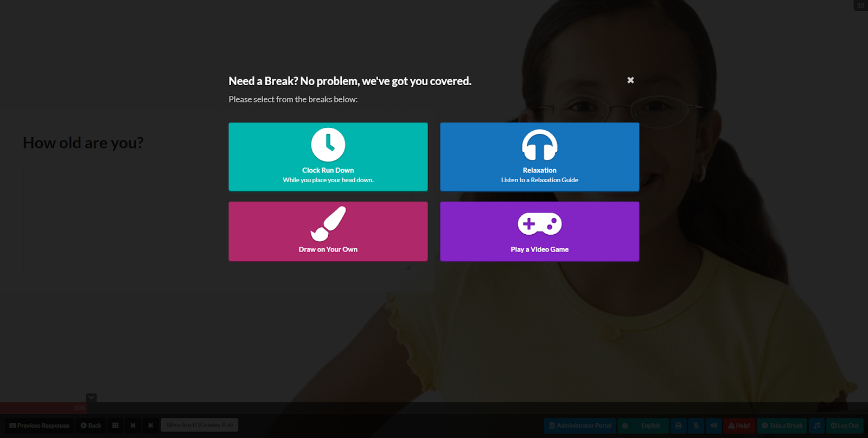The image size is (868, 438).
Task: Open Previous Responses in the bottom bar
Action: tap(40, 426)
